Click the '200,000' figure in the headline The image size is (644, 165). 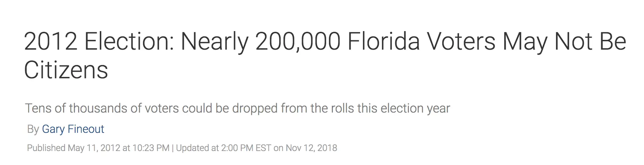pyautogui.click(x=298, y=42)
